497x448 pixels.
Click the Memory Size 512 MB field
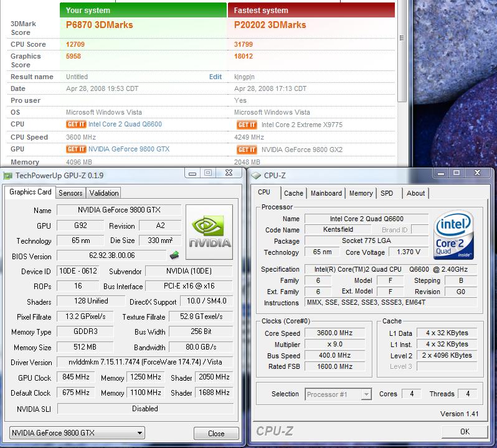point(85,347)
